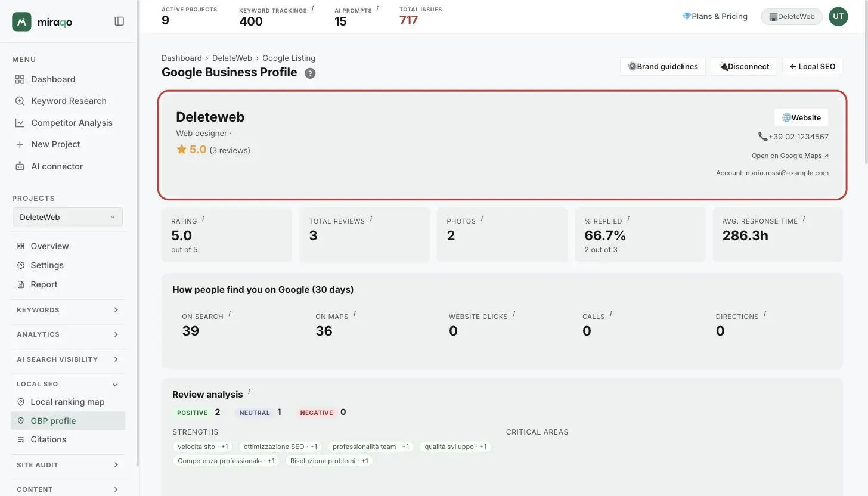868x496 pixels.
Task: Click the Disconnect button
Action: [744, 67]
